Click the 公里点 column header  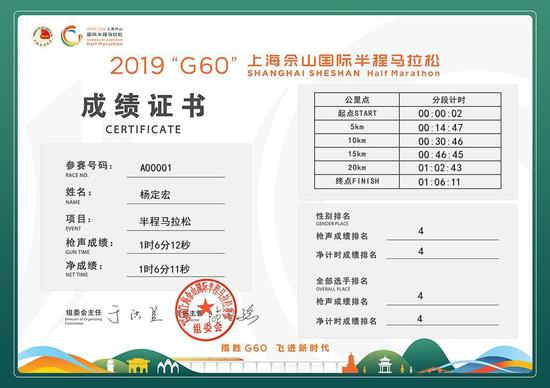click(357, 100)
